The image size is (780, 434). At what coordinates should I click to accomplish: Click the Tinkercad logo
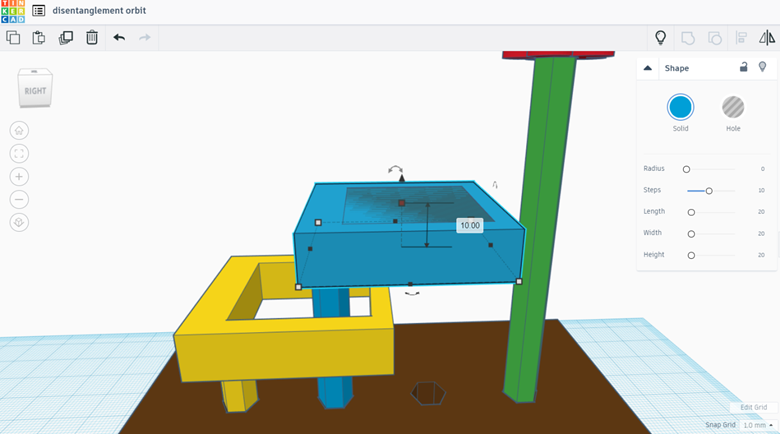tap(13, 11)
